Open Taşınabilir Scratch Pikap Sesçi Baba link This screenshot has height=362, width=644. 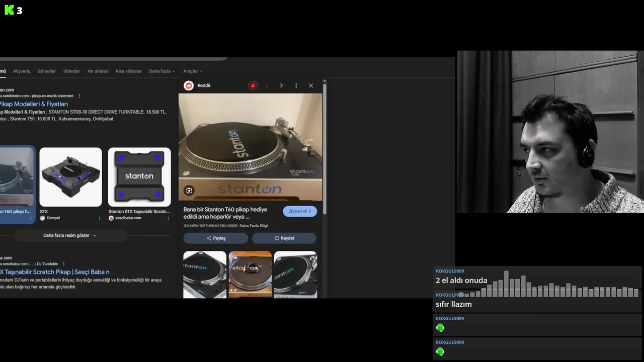[54, 272]
